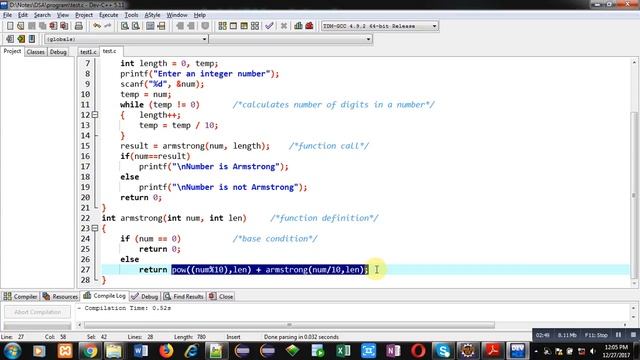The image size is (640, 360).
Task: Click the blue Goto Bookmark icon
Action: point(32,39)
